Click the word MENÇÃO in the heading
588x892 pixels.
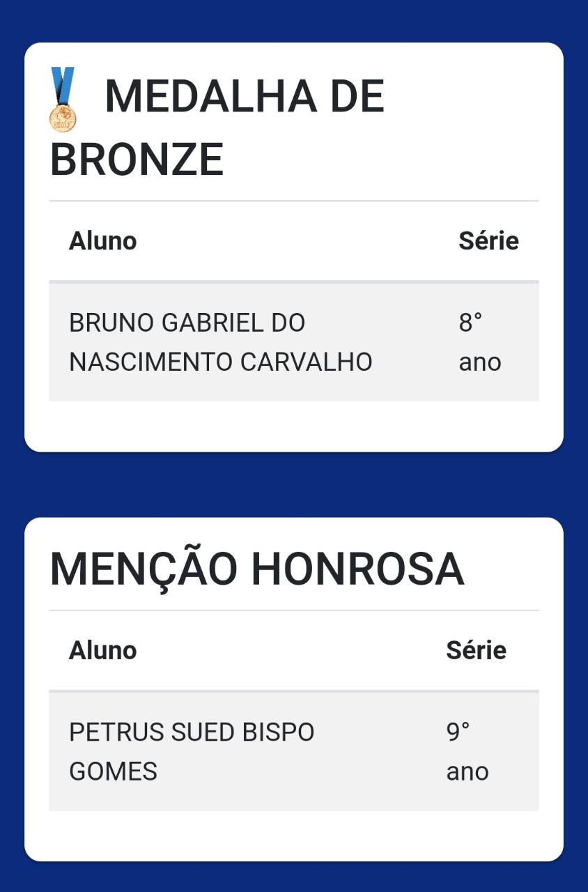(x=144, y=569)
